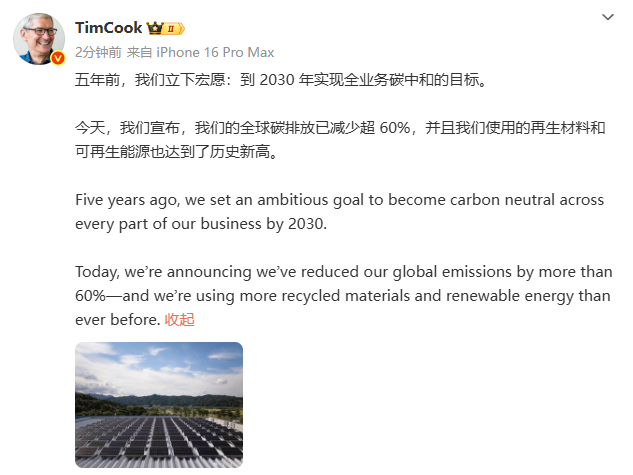The height and width of the screenshot is (475, 633).
Task: Open the TimCook username link
Action: click(109, 28)
